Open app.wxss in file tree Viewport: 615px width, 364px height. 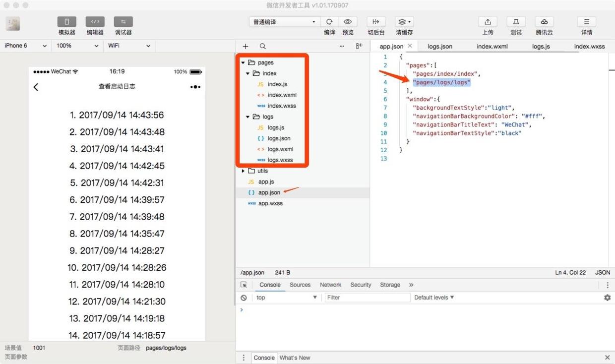pos(270,203)
